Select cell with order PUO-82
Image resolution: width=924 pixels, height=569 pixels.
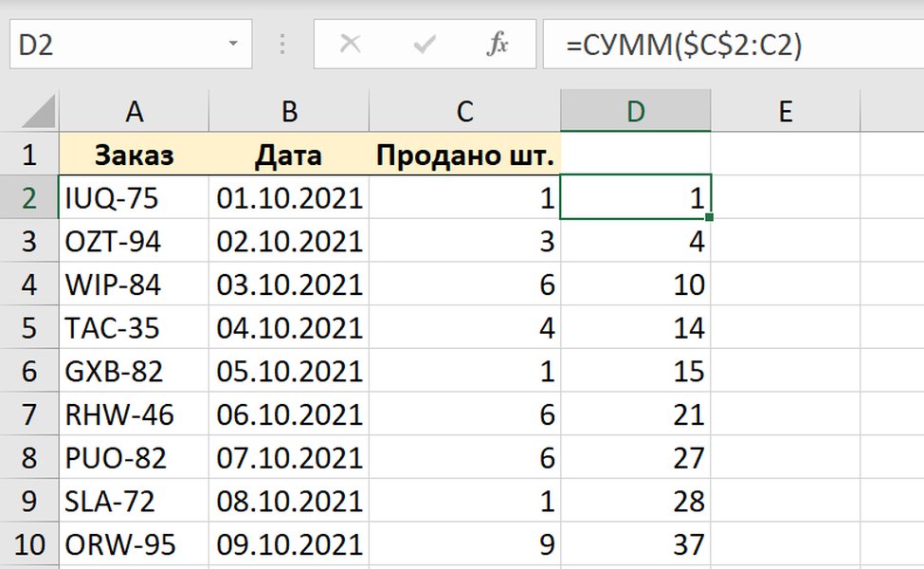pyautogui.click(x=135, y=457)
